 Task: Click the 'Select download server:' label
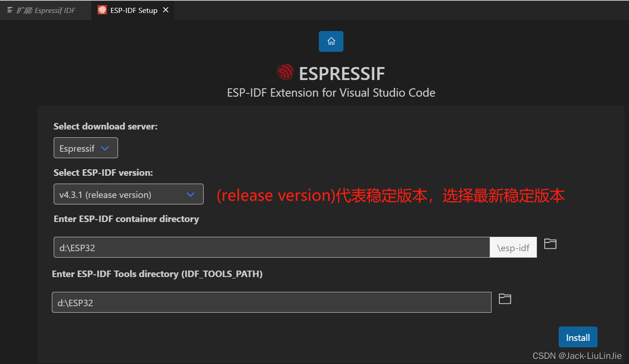coord(106,126)
